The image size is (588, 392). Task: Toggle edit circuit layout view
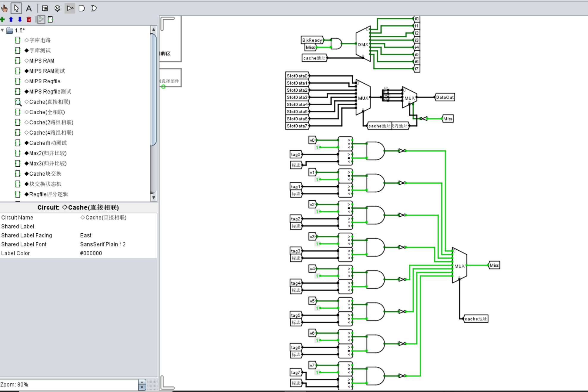41,19
